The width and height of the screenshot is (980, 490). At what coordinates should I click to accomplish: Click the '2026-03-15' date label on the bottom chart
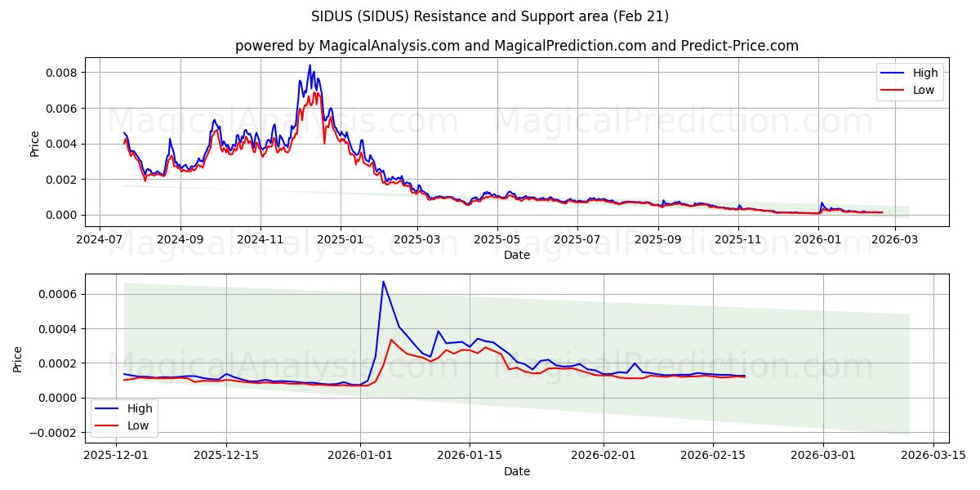[934, 456]
